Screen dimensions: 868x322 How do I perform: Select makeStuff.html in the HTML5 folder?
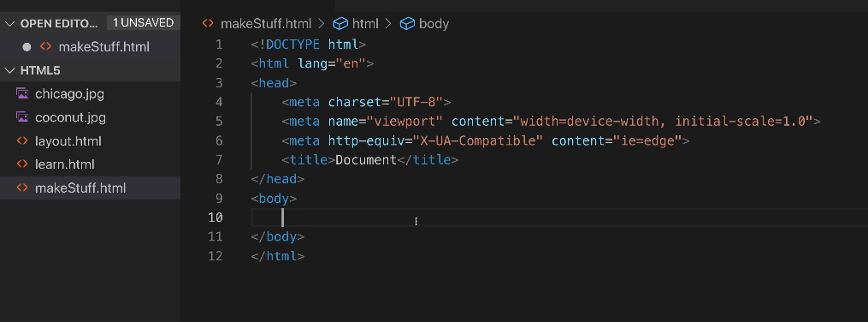point(80,188)
